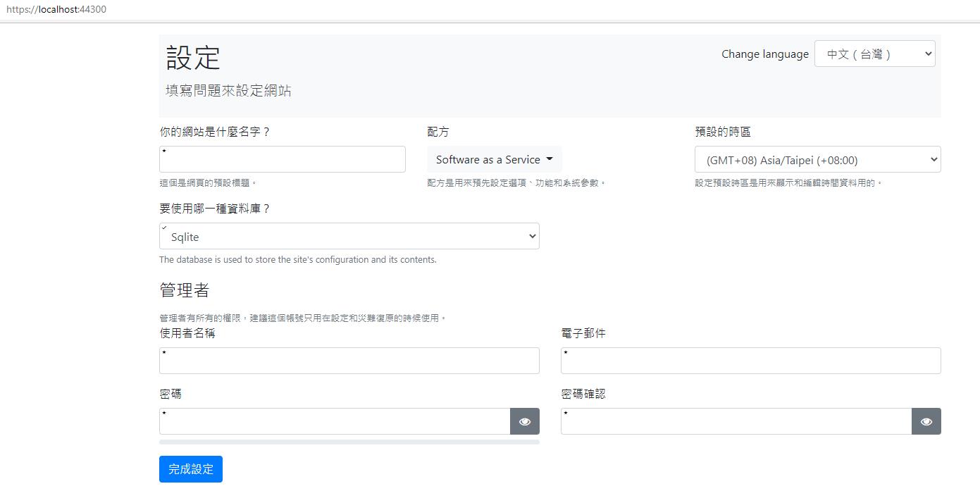Screen dimensions: 980x491
Task: Focus the 密碼 password field
Action: coord(335,421)
